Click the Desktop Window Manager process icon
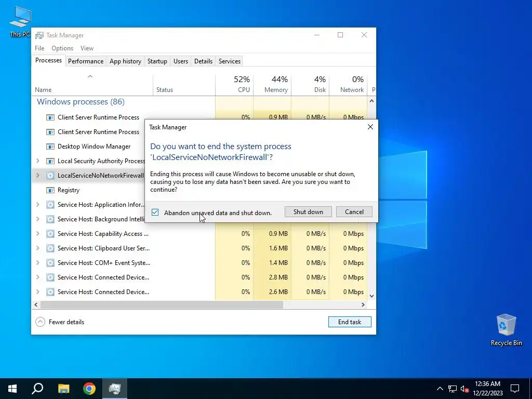 click(50, 147)
